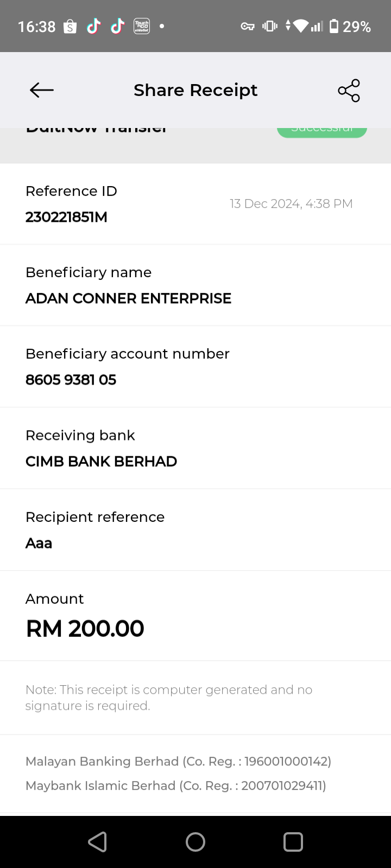This screenshot has width=391, height=868.
Task: Tap the VPN key status icon
Action: [x=248, y=26]
